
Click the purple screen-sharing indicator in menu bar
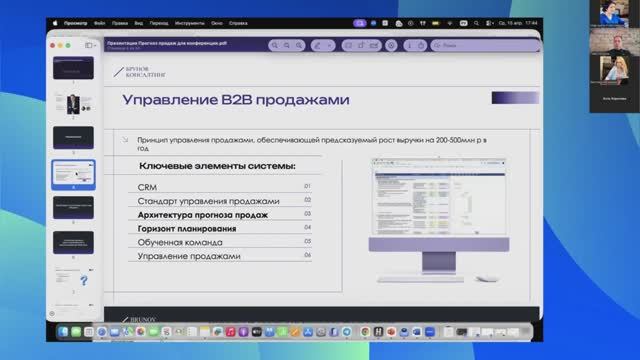pos(359,23)
